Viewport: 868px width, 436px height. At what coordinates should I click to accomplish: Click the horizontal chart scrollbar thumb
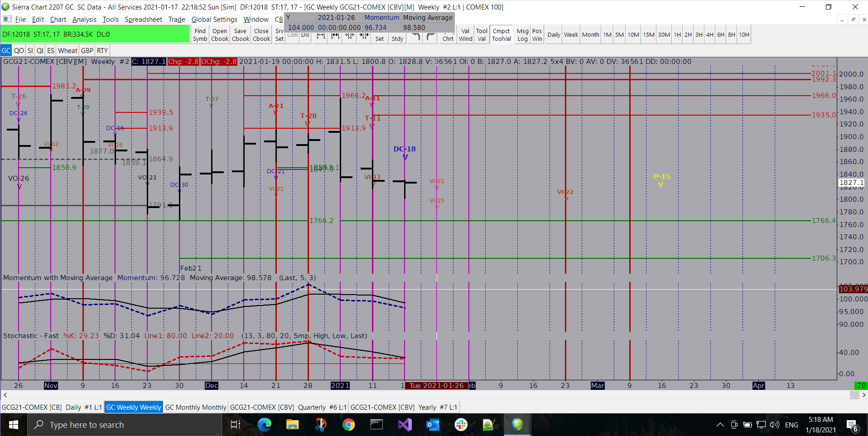[854, 395]
